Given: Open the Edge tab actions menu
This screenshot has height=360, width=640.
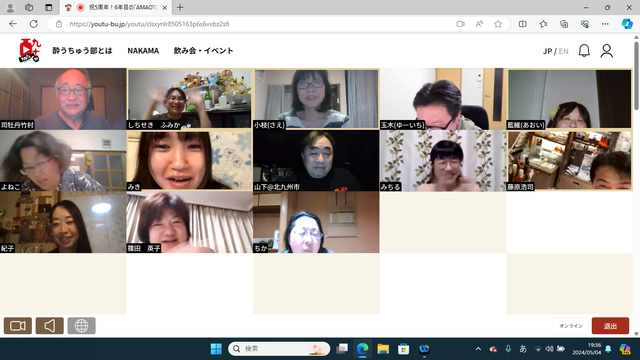Looking at the screenshot, I should (49, 7).
